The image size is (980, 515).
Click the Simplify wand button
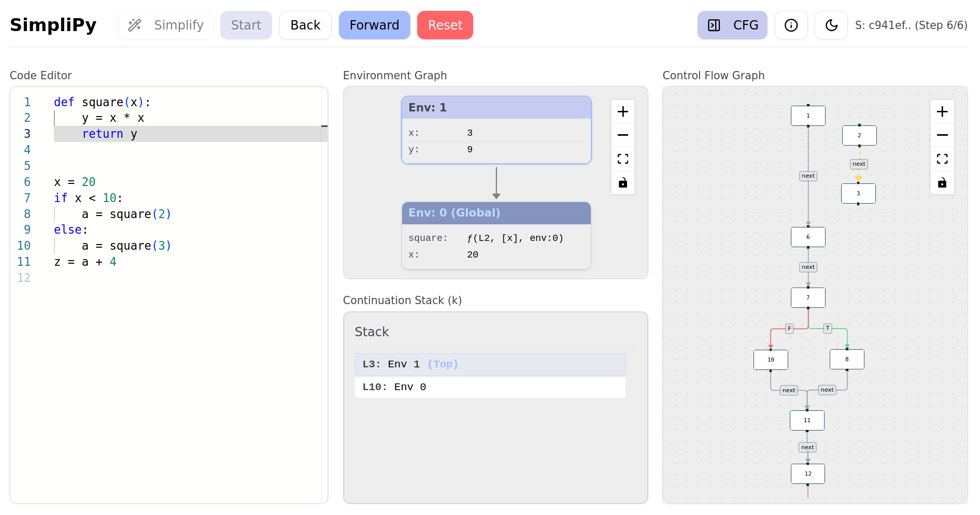coord(166,25)
